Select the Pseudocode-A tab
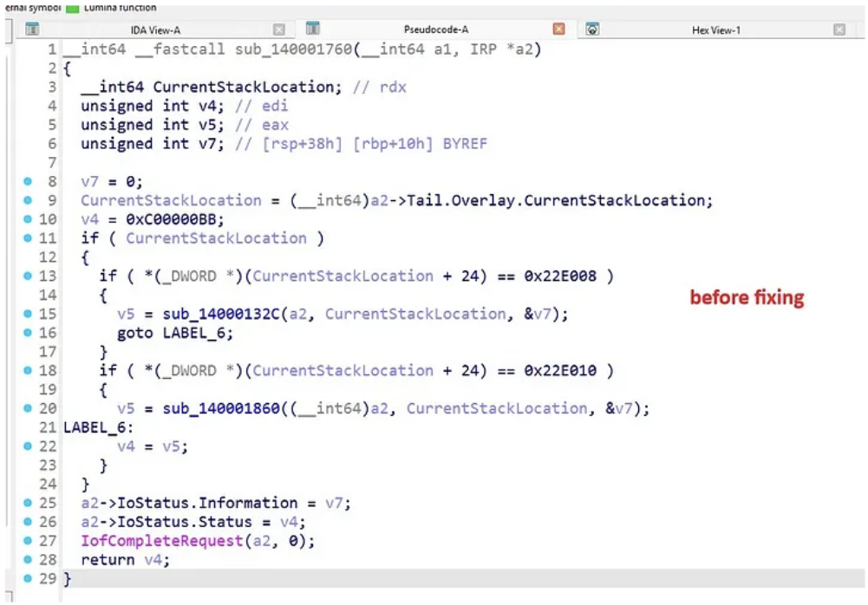868x605 pixels. click(437, 30)
